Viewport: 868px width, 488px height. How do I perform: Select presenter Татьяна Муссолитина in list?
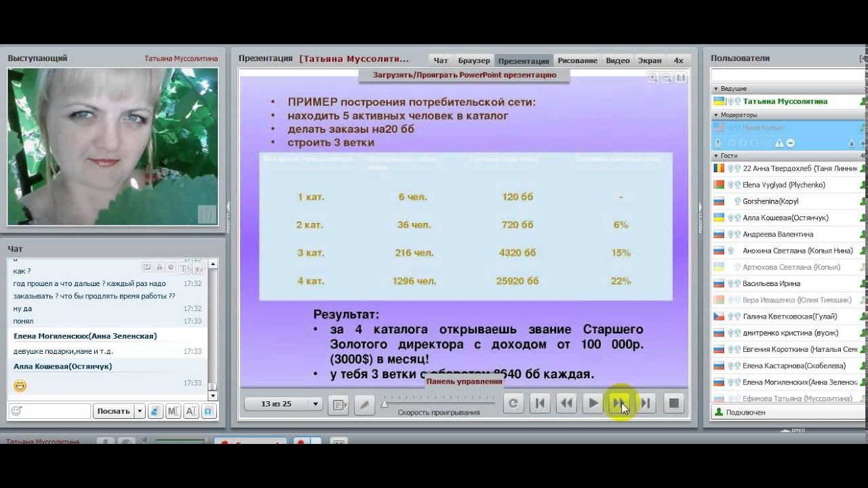click(785, 102)
